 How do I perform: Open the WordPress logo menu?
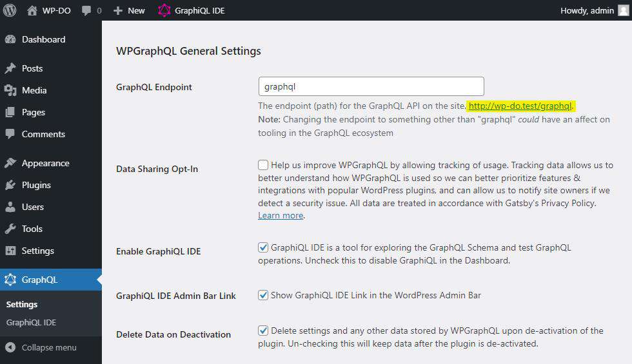(10, 10)
